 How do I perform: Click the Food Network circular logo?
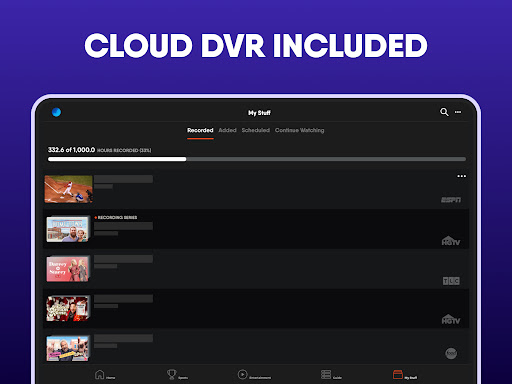tap(451, 353)
